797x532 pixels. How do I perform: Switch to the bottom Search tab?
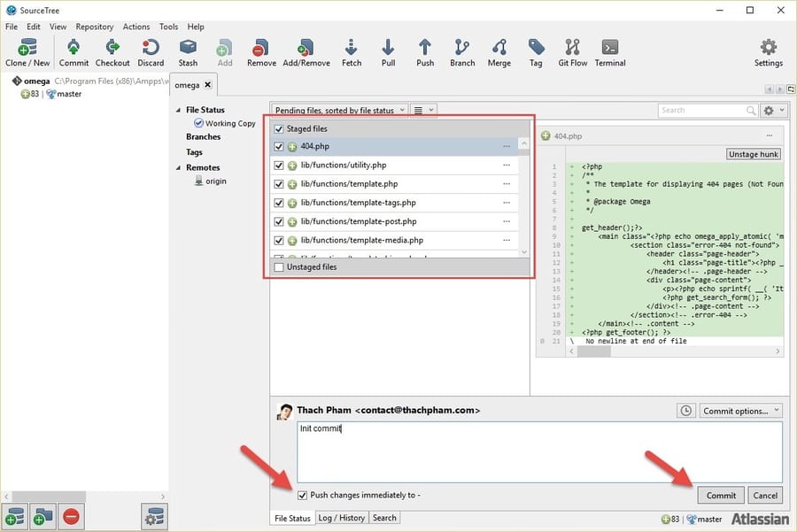[x=384, y=518]
